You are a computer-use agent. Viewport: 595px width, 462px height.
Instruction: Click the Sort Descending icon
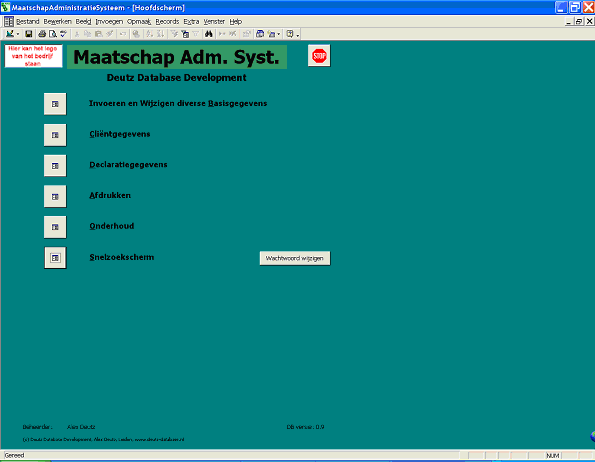tap(161, 34)
